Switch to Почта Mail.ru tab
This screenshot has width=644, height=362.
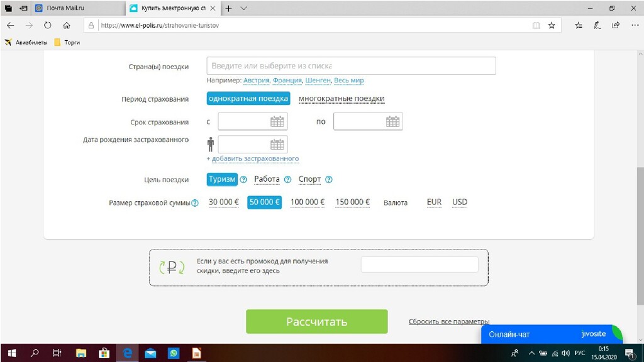coord(78,8)
